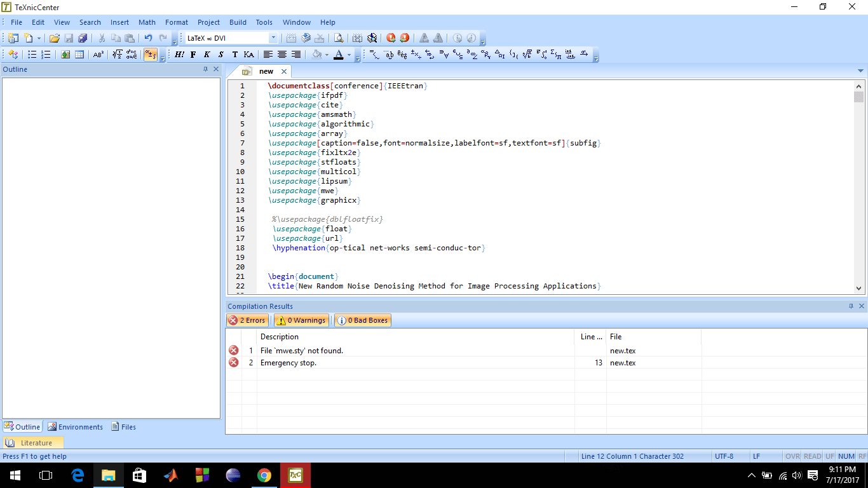
Task: Apply italic formatting with the K icon
Action: tap(207, 55)
